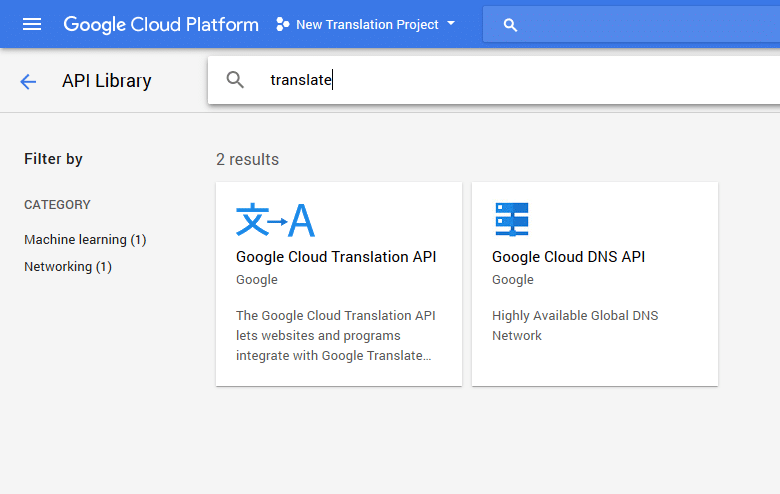
Task: Open the New Translation Project selector
Action: click(366, 24)
